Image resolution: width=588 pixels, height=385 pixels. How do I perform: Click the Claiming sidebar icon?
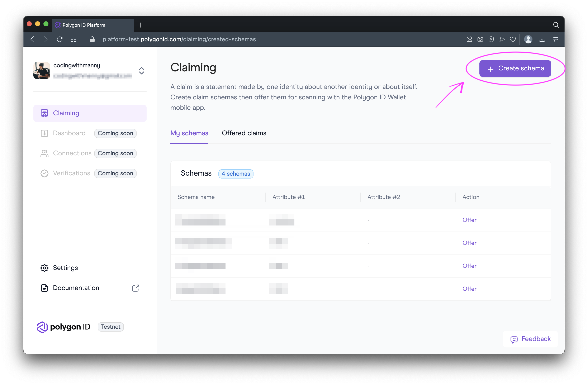point(44,113)
